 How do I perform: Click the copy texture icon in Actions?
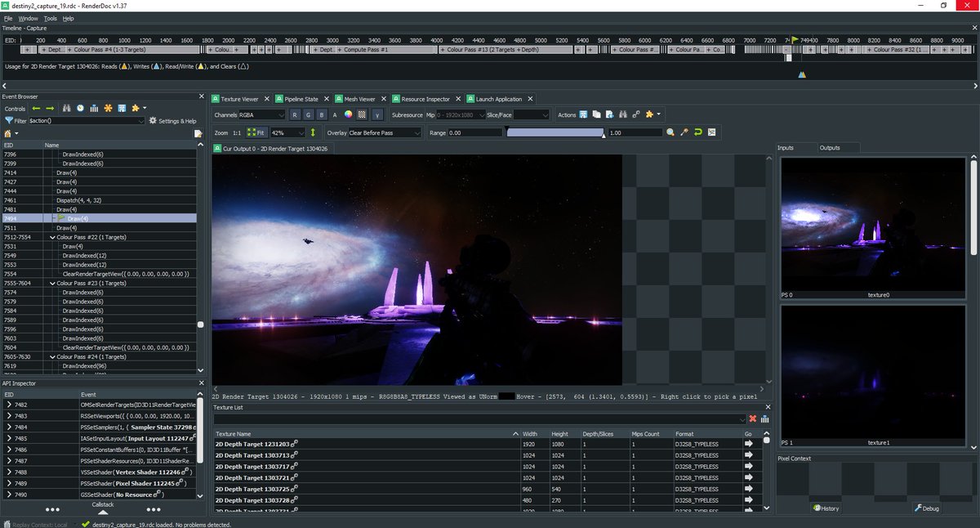pyautogui.click(x=597, y=114)
